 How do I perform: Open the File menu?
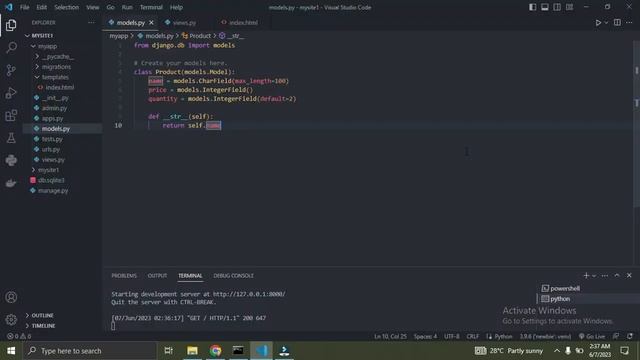[x=24, y=7]
